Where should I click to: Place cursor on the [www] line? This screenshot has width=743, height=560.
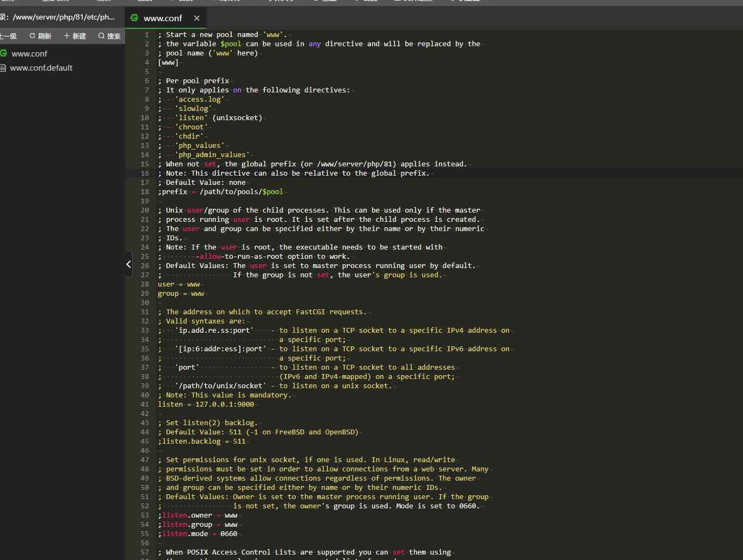point(168,63)
